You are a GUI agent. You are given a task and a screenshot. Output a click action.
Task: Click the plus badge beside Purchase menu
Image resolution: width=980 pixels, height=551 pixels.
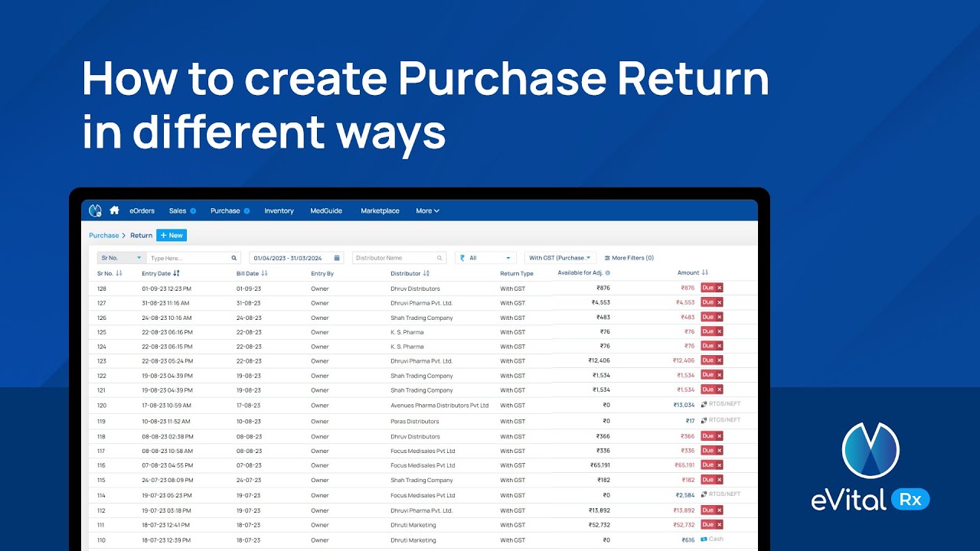[x=247, y=210]
